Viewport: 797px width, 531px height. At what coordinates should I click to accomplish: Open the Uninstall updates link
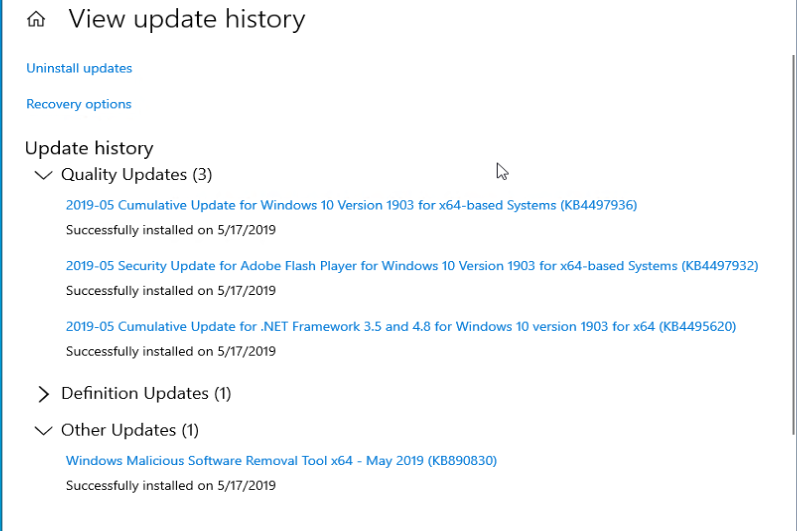pos(79,68)
